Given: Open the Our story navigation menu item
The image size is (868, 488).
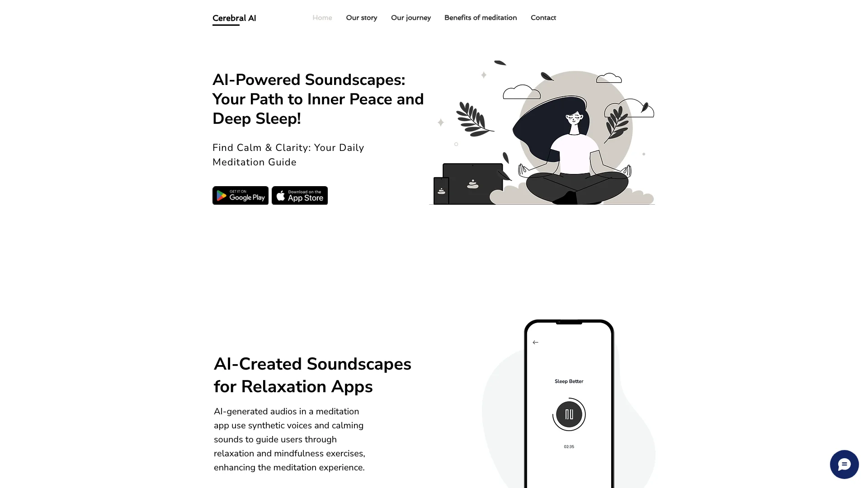Looking at the screenshot, I should [x=361, y=17].
